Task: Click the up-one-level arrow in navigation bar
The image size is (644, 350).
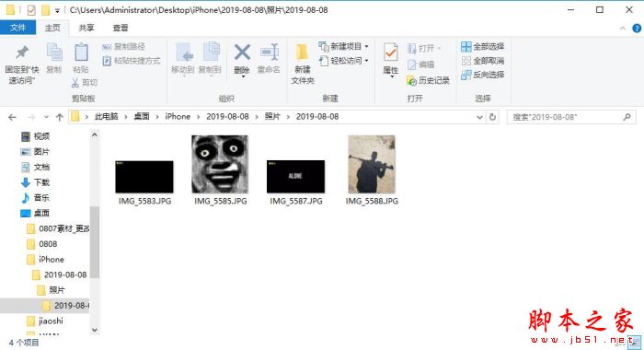Action: click(60, 117)
